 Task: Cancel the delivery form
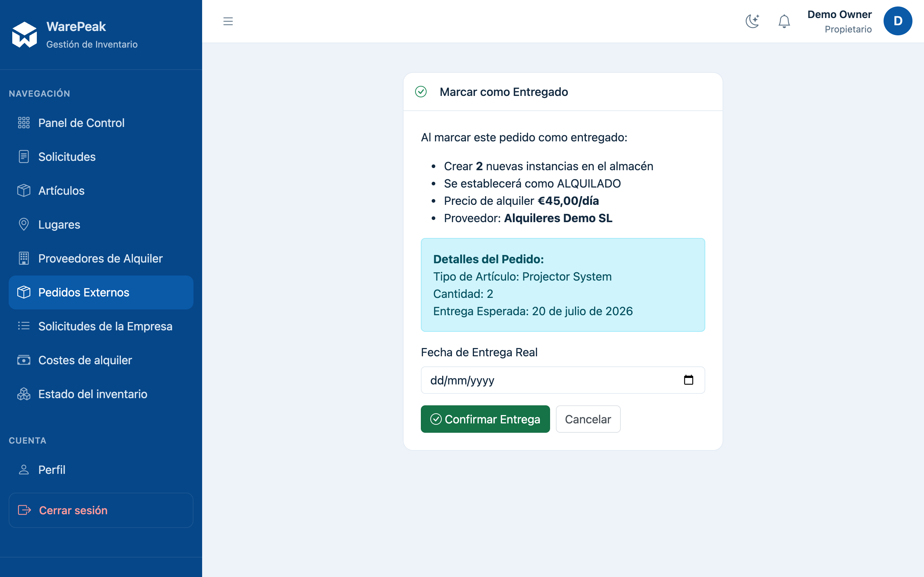pos(588,419)
